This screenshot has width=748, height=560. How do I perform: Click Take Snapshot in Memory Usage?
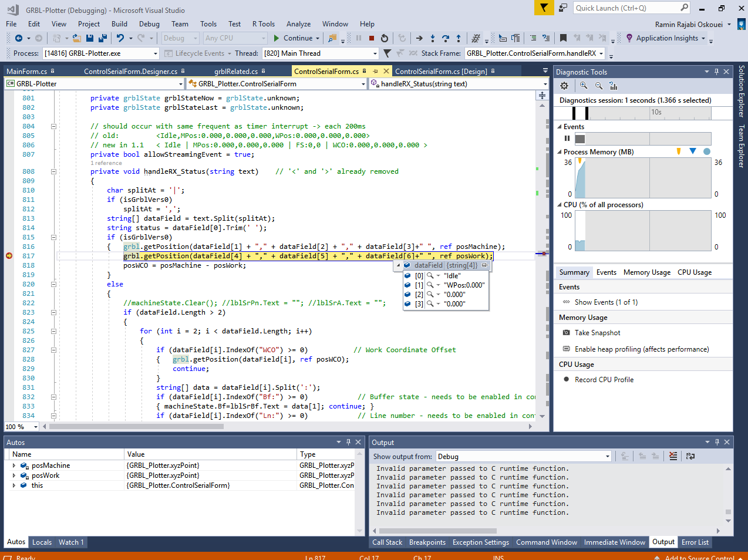point(597,333)
